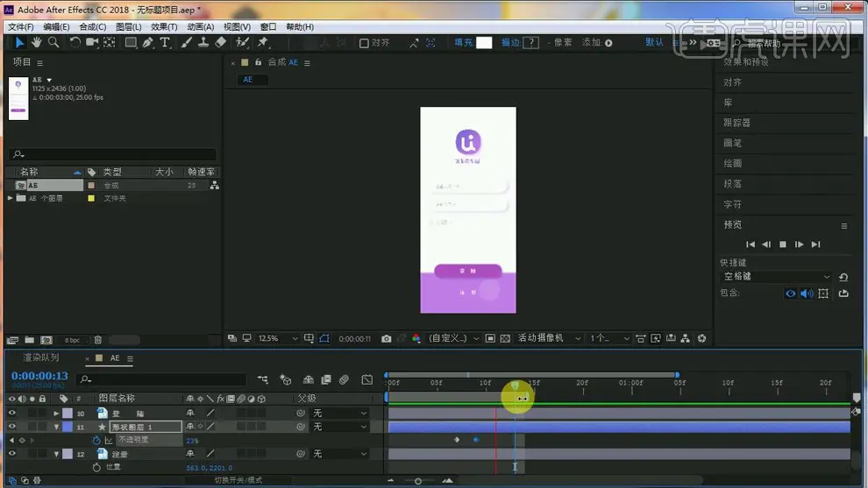
Task: Click the opacity stopwatch on layer 11
Action: coord(96,440)
